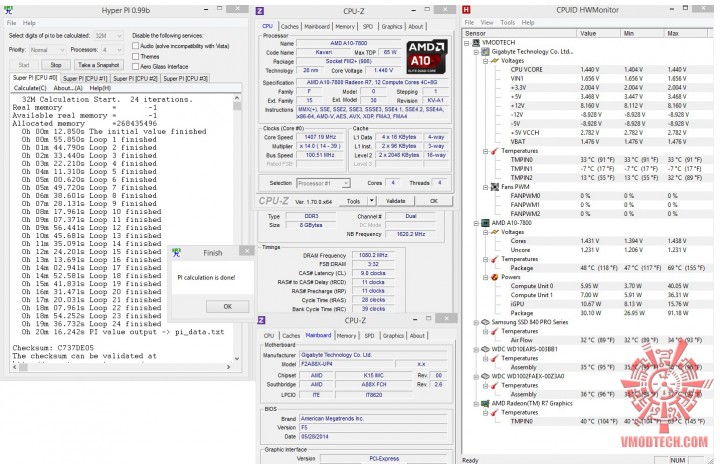This screenshot has width=720, height=464.
Task: Open the Hyper PI File menu
Action: (11, 23)
